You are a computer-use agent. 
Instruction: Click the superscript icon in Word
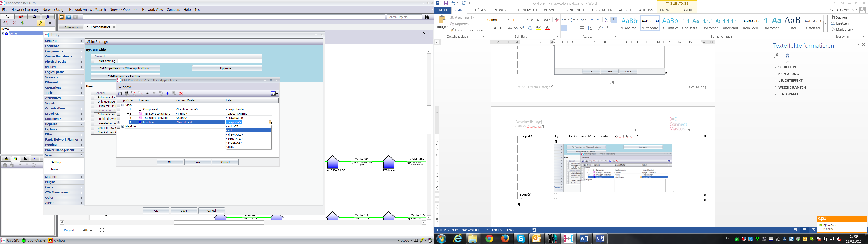tap(522, 28)
